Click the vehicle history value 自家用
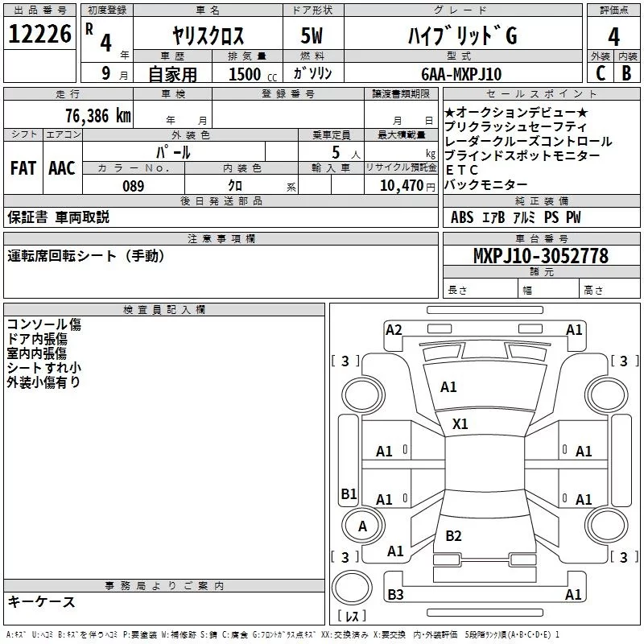Viewport: 644px width, 644px height. (x=173, y=74)
